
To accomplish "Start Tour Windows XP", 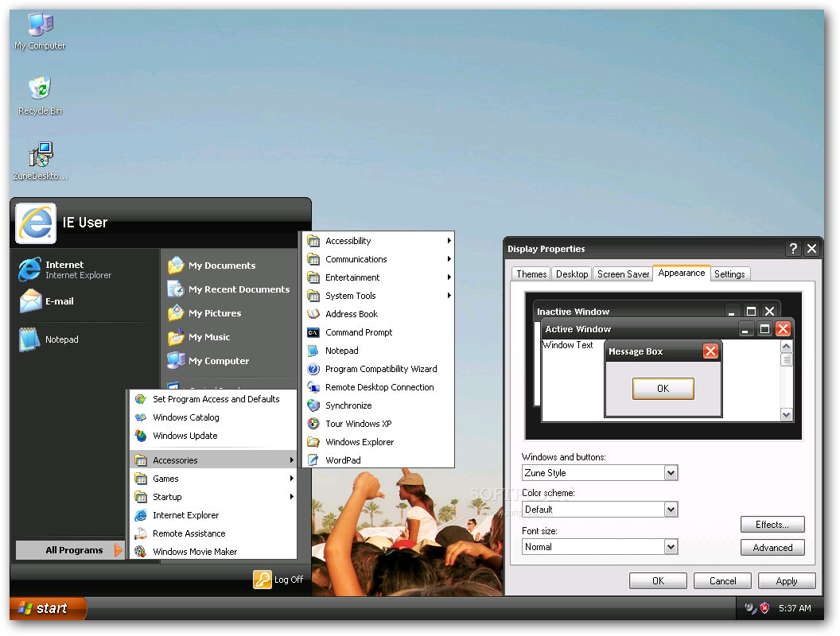I will pyautogui.click(x=378, y=424).
